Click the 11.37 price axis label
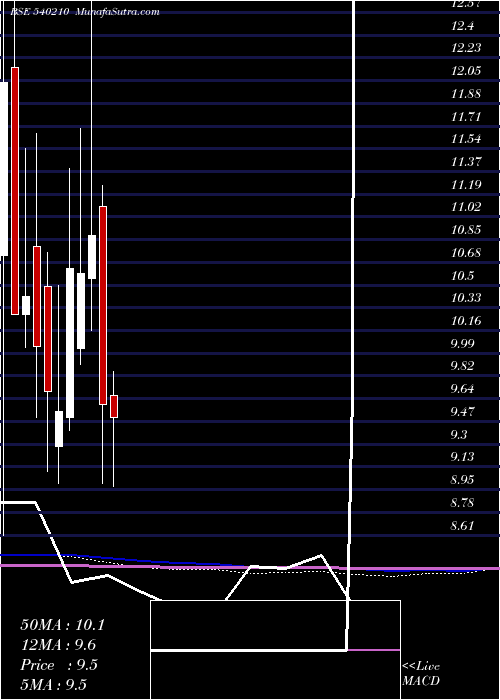Screen dimensions: 500x700 coord(467,162)
